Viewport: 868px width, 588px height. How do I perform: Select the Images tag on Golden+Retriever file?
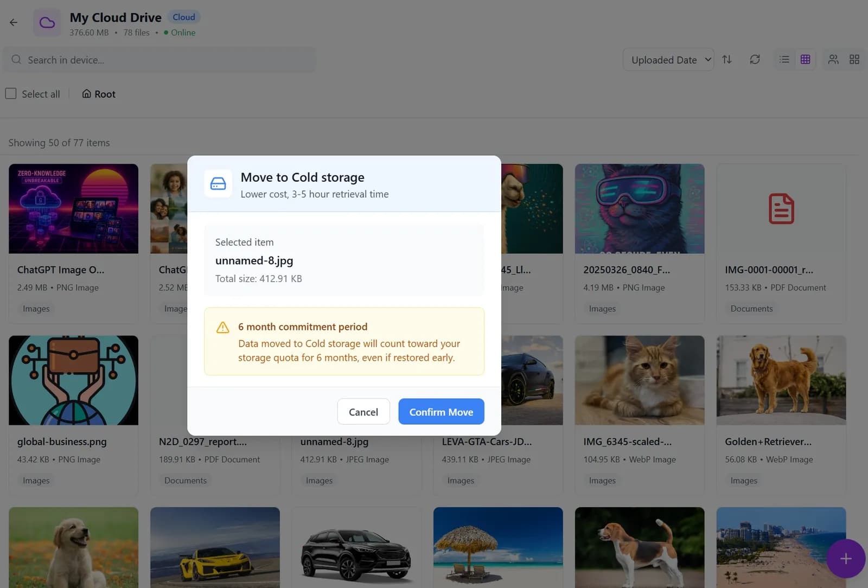(744, 480)
